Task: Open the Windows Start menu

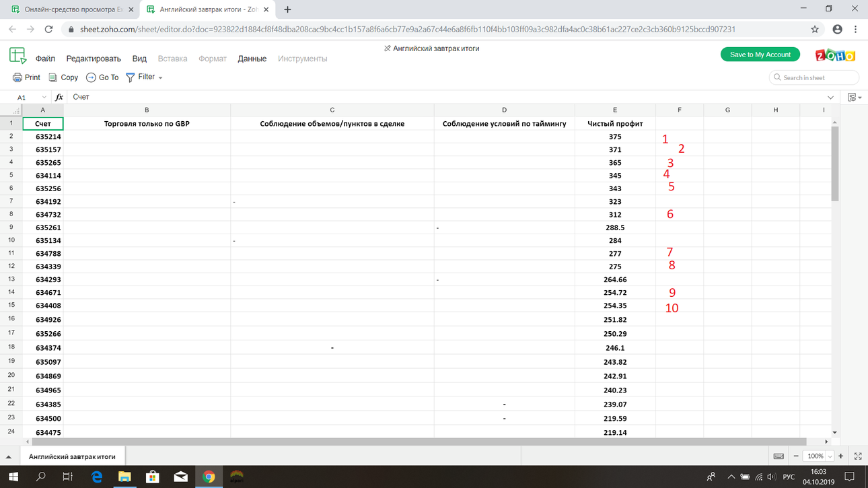Action: coord(13,477)
